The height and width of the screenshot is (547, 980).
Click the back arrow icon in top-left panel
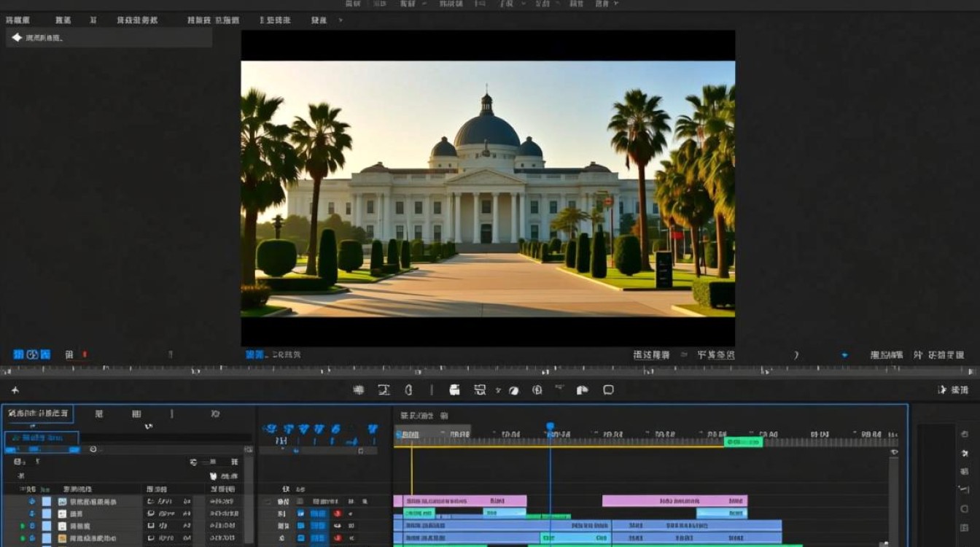pos(17,37)
